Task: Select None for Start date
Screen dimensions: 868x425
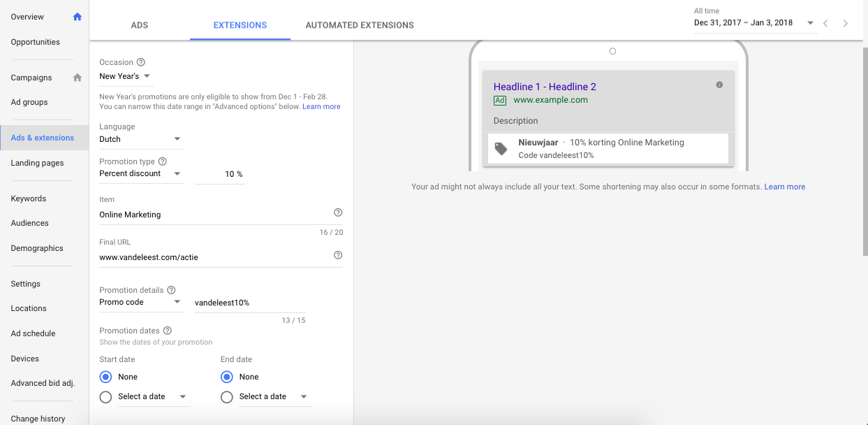Action: 106,377
